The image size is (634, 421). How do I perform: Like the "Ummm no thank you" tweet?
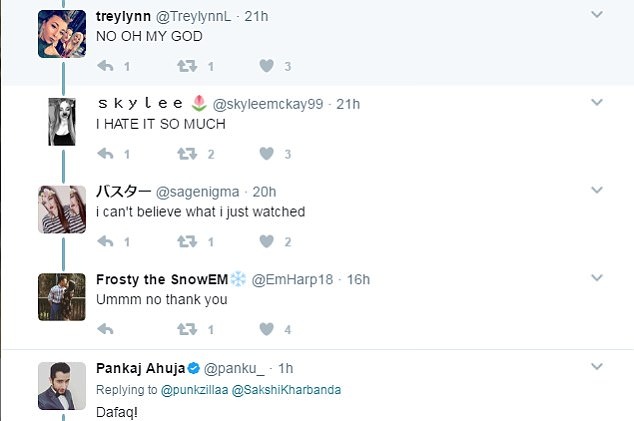(x=267, y=329)
